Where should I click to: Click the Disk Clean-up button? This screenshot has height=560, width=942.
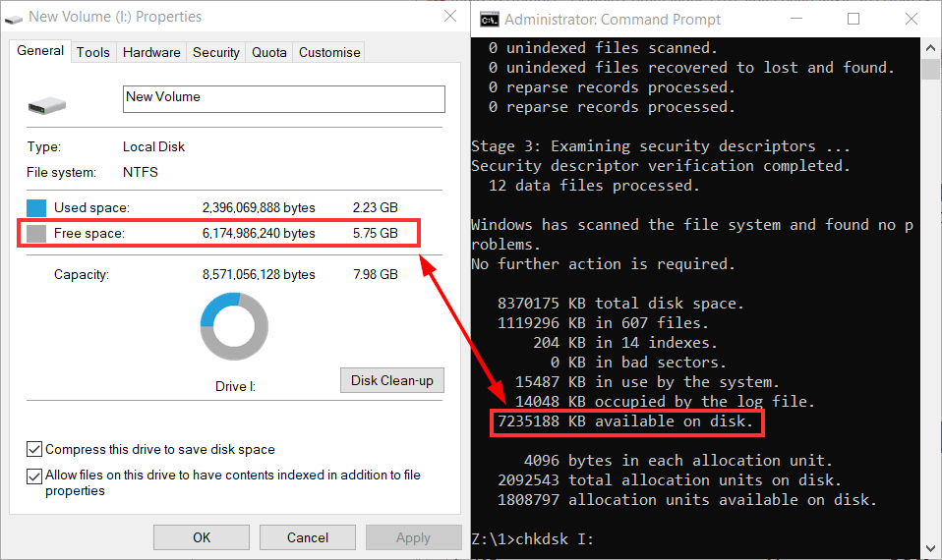coord(392,380)
